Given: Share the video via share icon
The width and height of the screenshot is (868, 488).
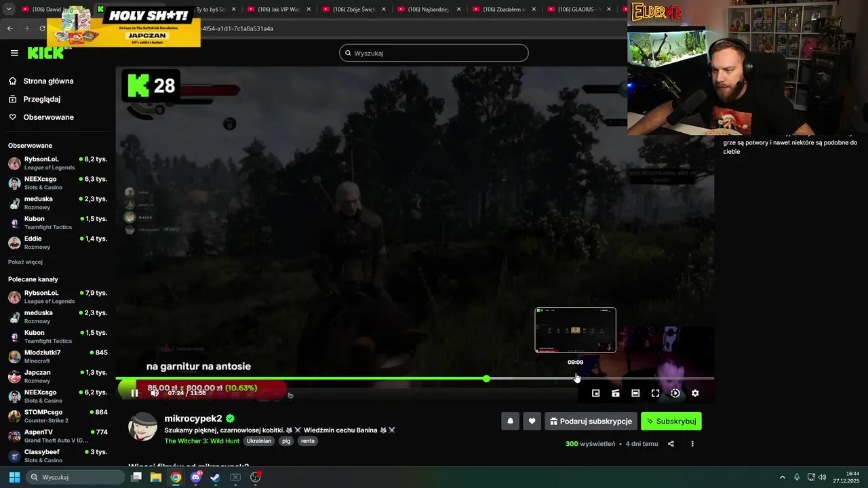Looking at the screenshot, I should (x=671, y=444).
